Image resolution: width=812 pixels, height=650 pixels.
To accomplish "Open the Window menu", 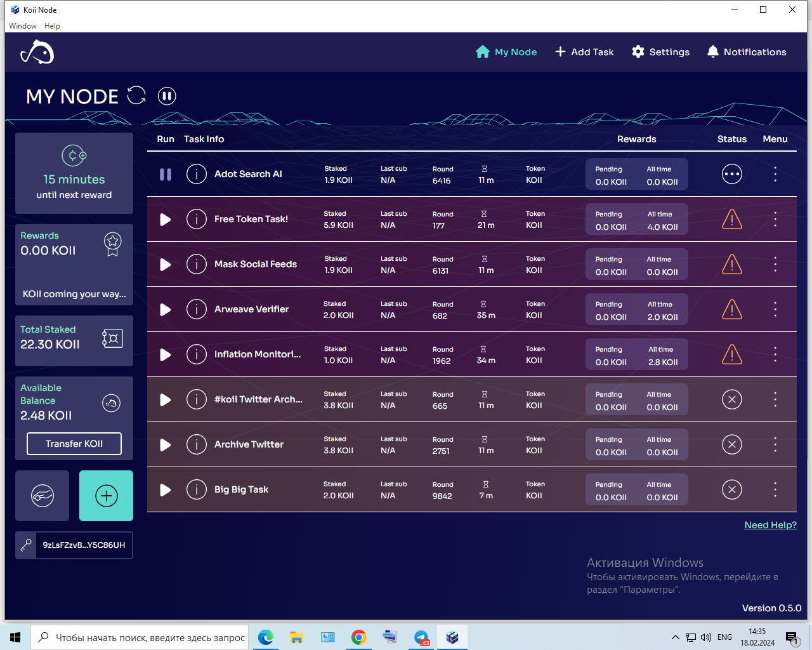I will (x=23, y=26).
